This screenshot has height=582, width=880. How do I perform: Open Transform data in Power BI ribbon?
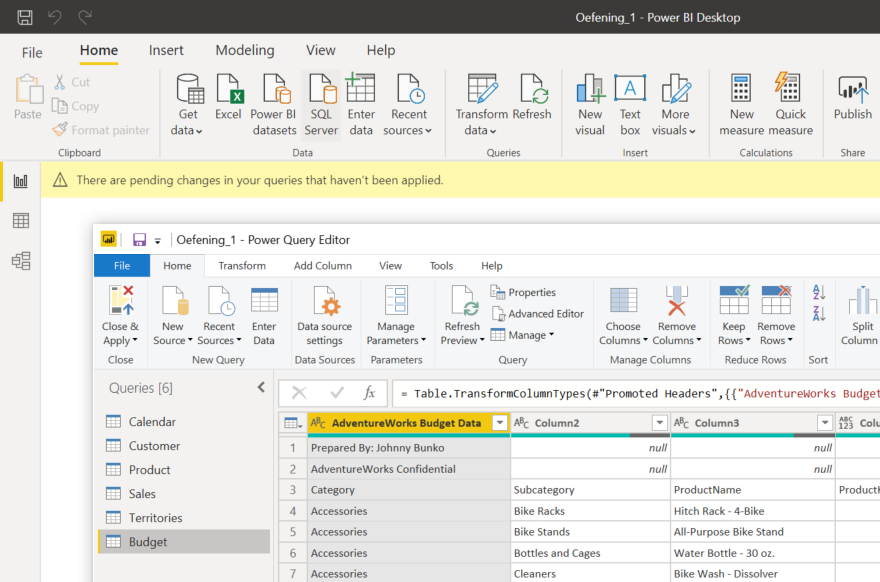click(482, 105)
